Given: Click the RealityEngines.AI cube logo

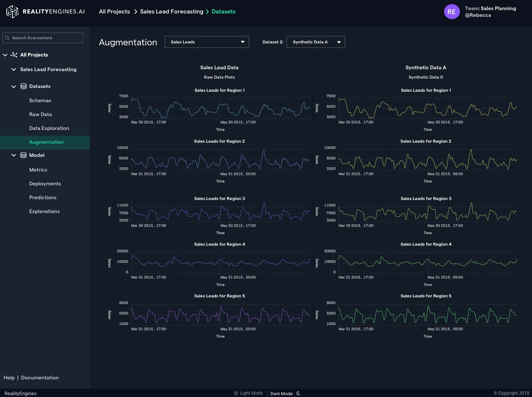Looking at the screenshot, I should point(12,12).
